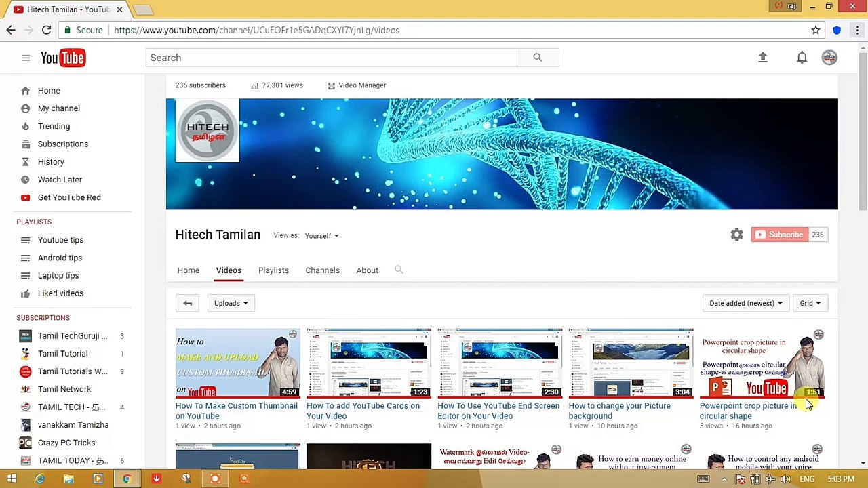Open the Uploads filter dropdown

pos(231,303)
